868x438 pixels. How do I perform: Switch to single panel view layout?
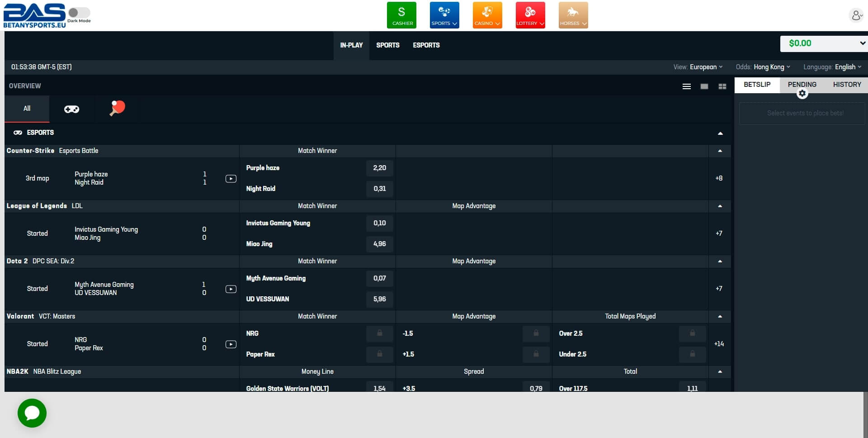click(704, 86)
